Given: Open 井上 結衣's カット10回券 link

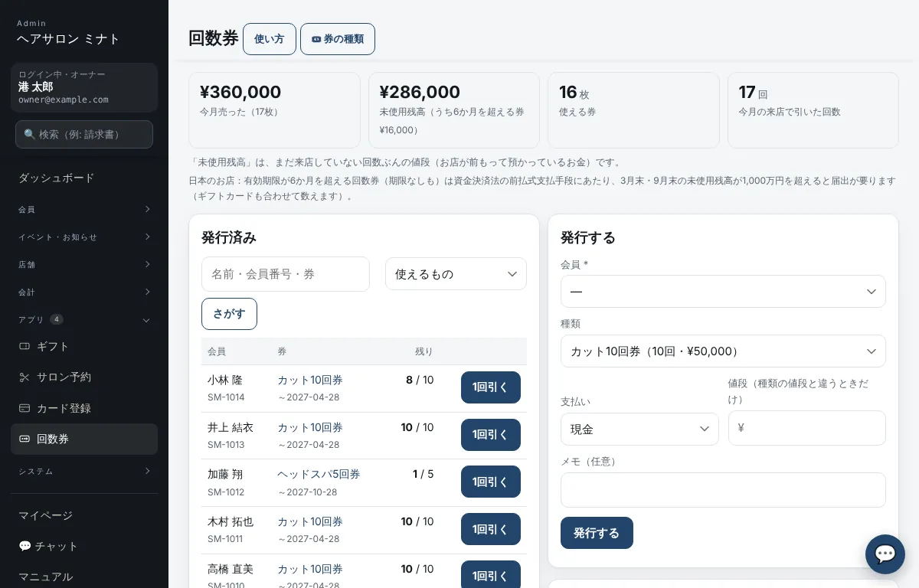Looking at the screenshot, I should [x=310, y=427].
